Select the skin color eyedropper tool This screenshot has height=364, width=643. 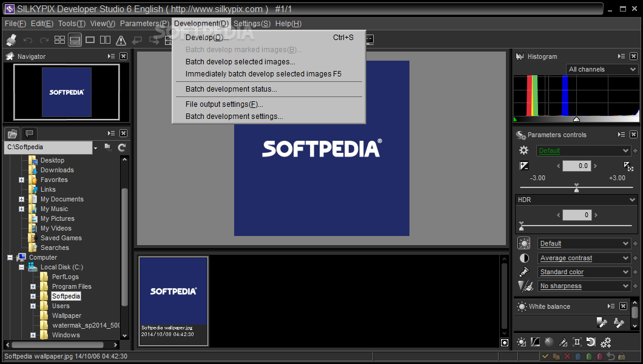619,323
